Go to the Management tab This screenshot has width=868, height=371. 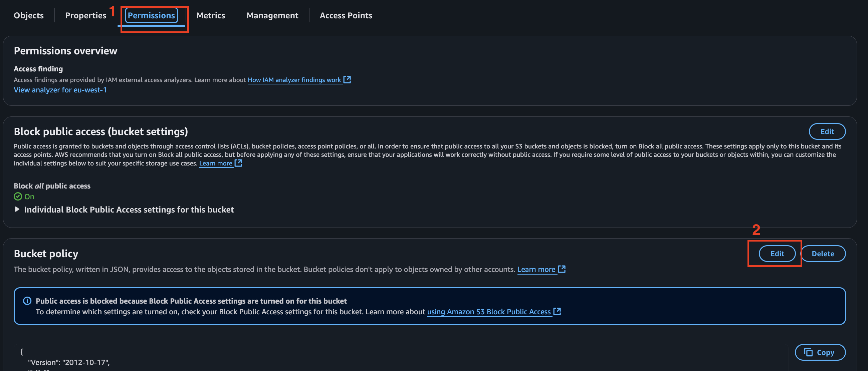pos(272,15)
